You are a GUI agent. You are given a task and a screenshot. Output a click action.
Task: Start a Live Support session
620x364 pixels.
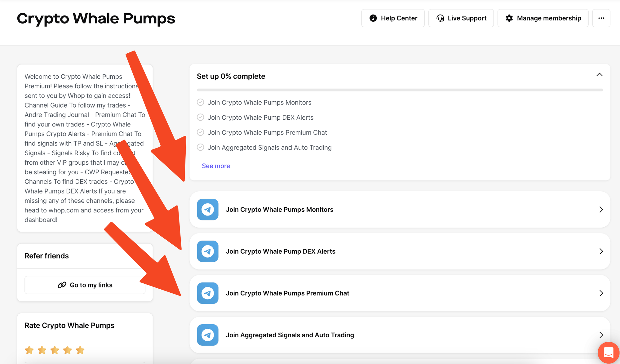point(461,18)
